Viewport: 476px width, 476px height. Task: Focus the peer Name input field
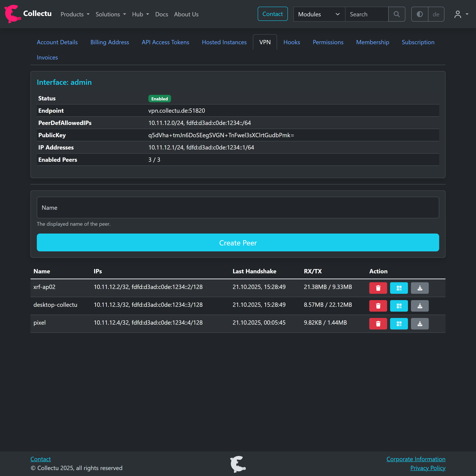pyautogui.click(x=238, y=208)
